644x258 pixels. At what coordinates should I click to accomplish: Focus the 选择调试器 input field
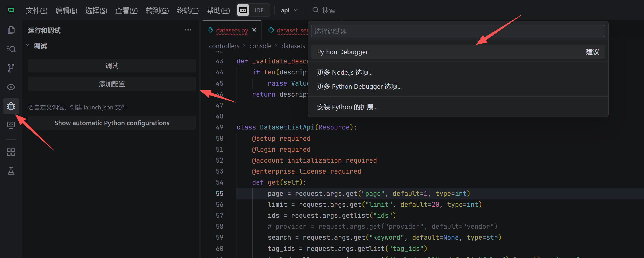(458, 31)
